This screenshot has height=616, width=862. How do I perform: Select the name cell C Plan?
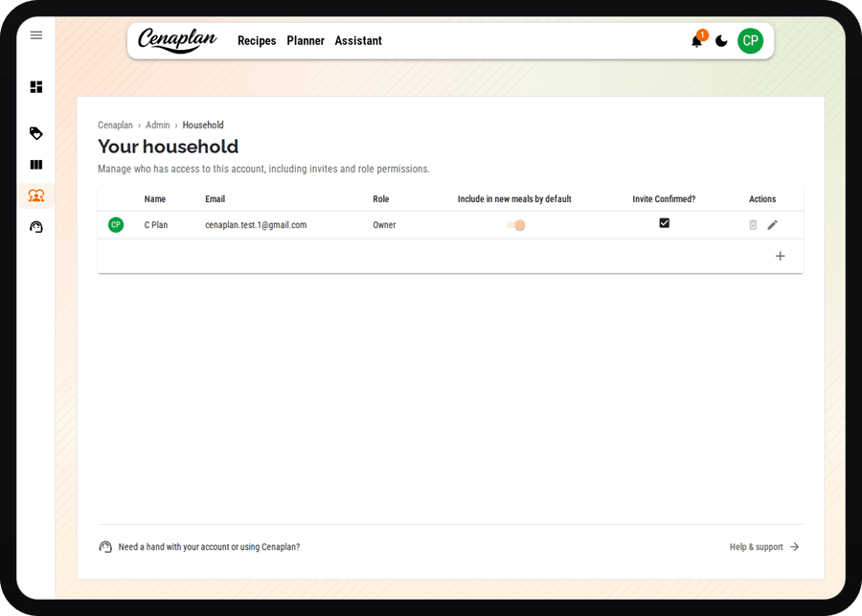click(x=156, y=225)
